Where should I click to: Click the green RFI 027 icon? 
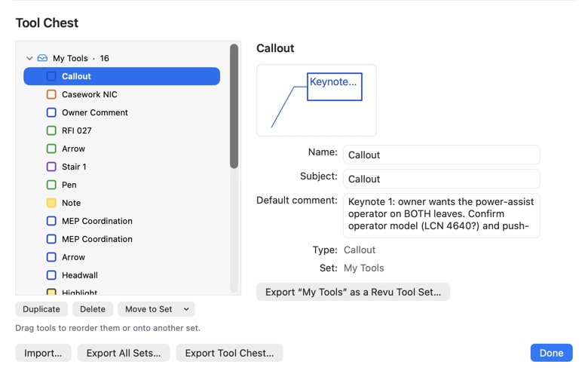tap(51, 130)
